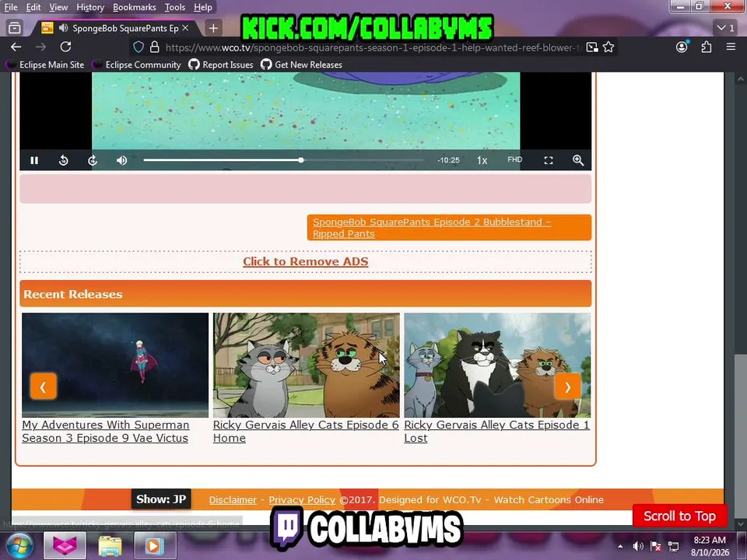Open the Edit menu
This screenshot has height=560, width=747.
[33, 7]
